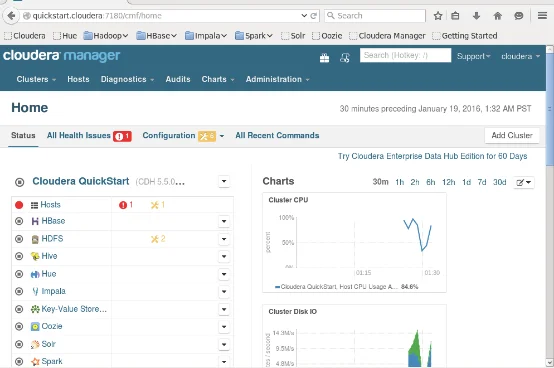Open the Diagnostics menu
Viewport: 554px width, 368px height.
[x=127, y=79]
